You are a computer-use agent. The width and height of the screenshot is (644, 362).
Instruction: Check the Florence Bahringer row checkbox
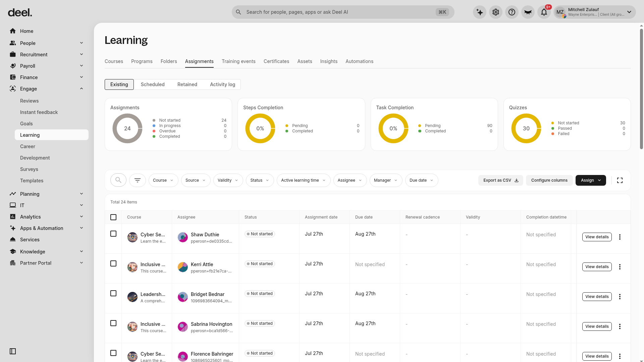113,353
